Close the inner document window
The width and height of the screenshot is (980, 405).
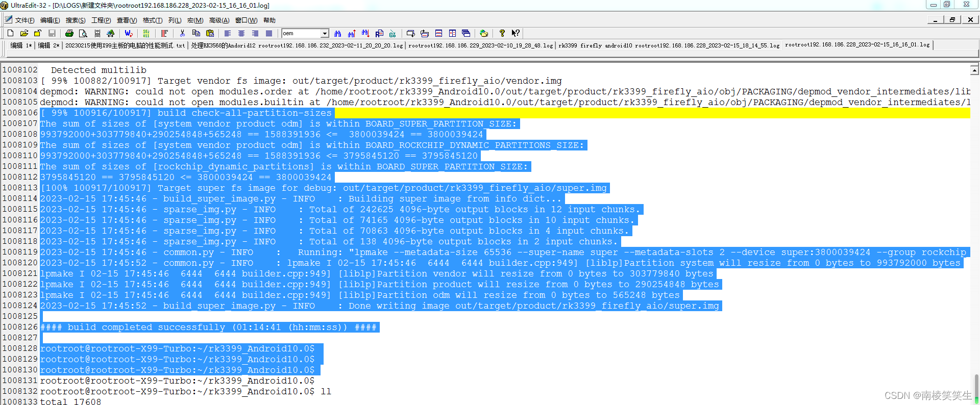[970, 20]
